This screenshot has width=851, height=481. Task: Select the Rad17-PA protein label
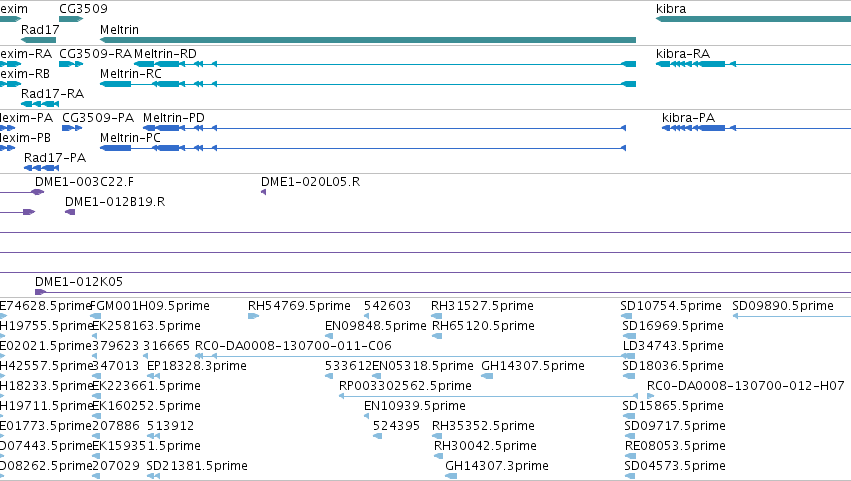click(55, 158)
